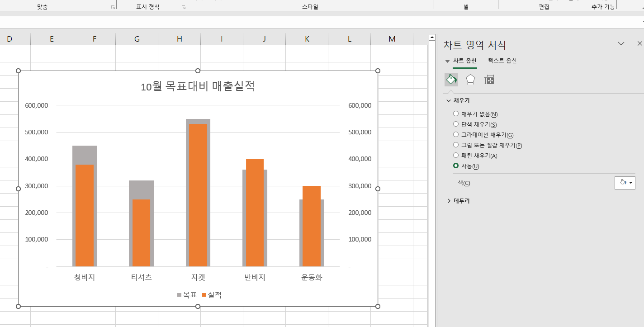Open the Size & Properties tab icon
Image resolution: width=644 pixels, height=327 pixels.
coord(489,80)
